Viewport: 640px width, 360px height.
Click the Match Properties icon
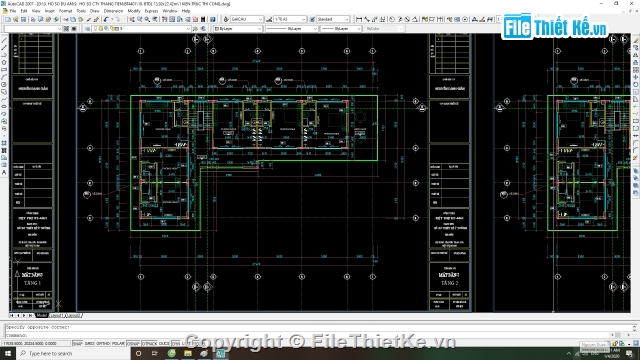89,19
